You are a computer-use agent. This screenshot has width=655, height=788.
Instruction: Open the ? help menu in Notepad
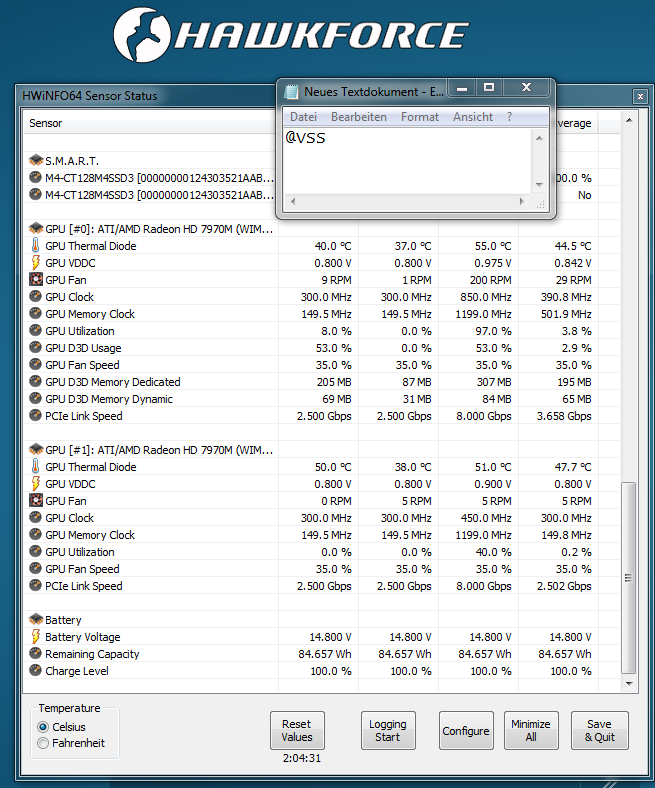(510, 117)
